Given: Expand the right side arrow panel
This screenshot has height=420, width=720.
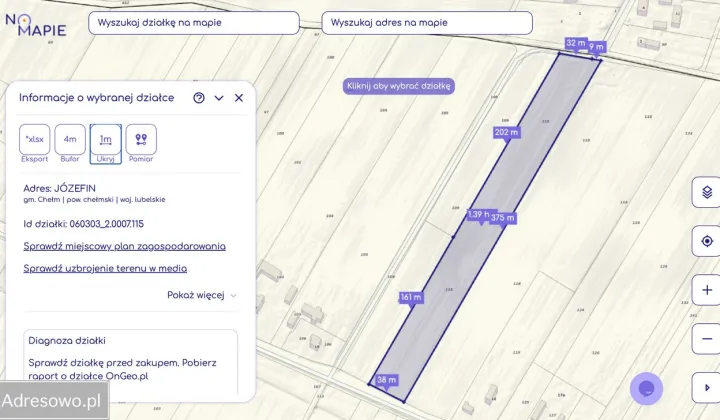Looking at the screenshot, I should (x=707, y=387).
